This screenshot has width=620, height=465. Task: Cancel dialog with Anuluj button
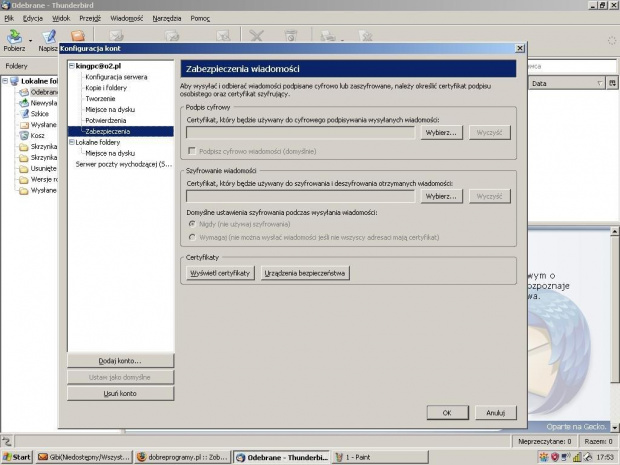495,413
